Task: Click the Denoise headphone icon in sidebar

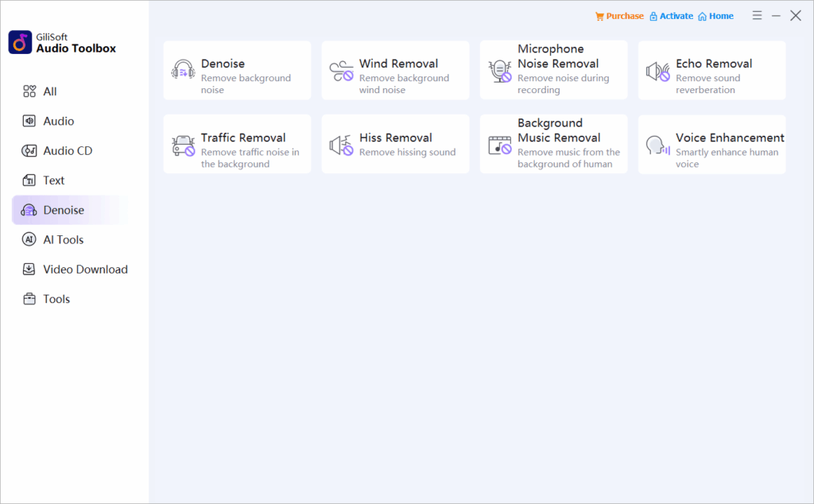Action: tap(29, 210)
